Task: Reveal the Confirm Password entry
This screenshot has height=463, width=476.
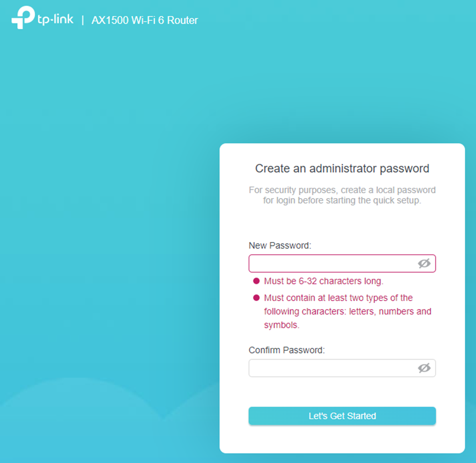Action: pyautogui.click(x=424, y=368)
